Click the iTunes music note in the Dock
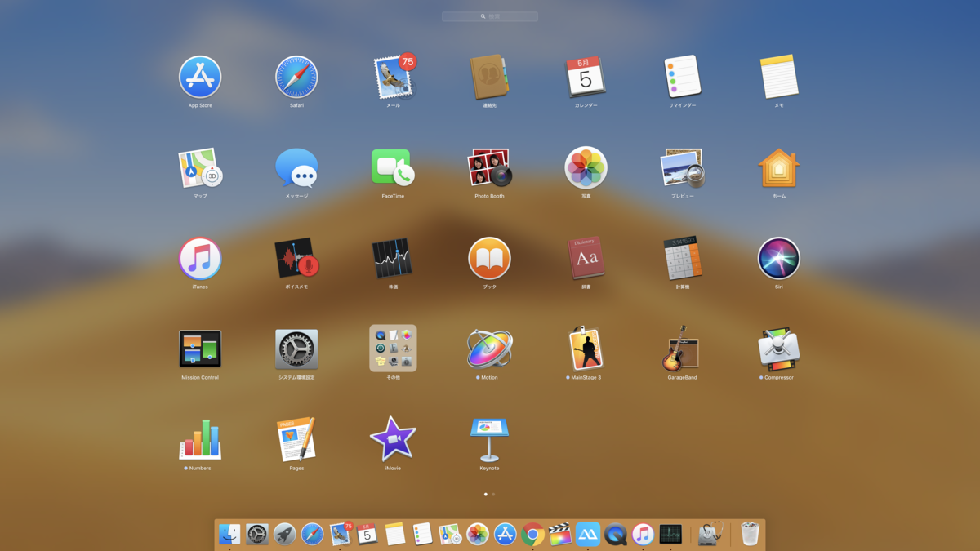This screenshot has width=980, height=551. click(643, 534)
